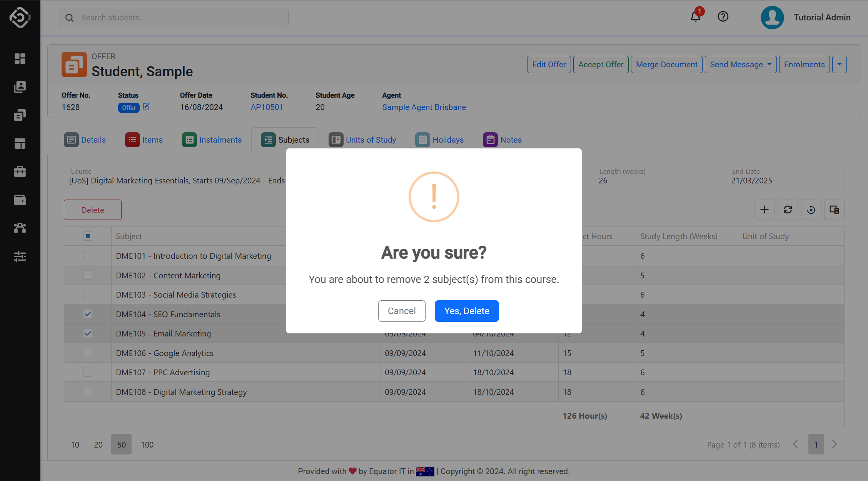
Task: Uncheck the DME105 Email Marketing checkbox
Action: coord(88,333)
